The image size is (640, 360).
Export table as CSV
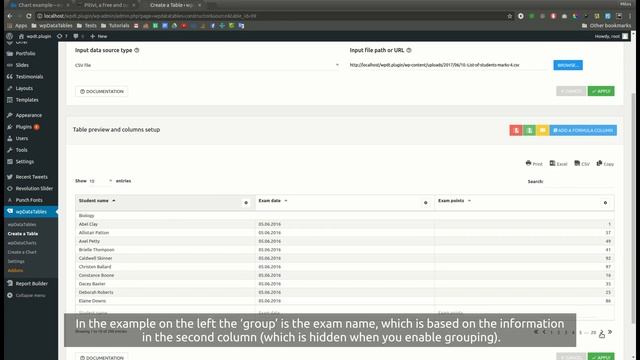click(582, 164)
